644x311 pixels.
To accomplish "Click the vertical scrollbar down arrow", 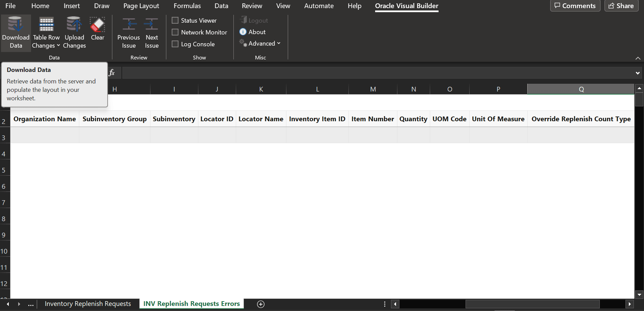I will pyautogui.click(x=639, y=294).
